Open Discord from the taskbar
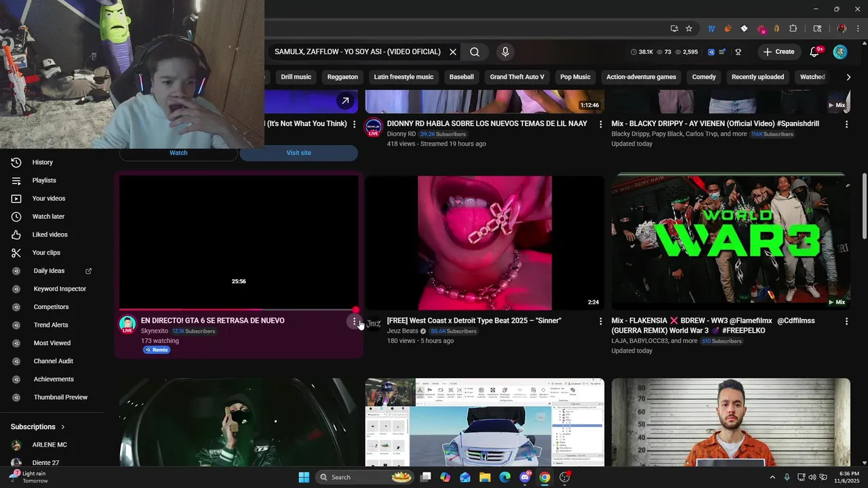The width and height of the screenshot is (868, 488). click(525, 477)
